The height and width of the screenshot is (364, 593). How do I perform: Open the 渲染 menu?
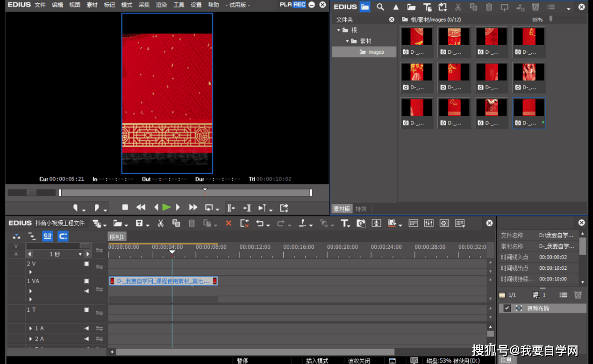pos(161,5)
